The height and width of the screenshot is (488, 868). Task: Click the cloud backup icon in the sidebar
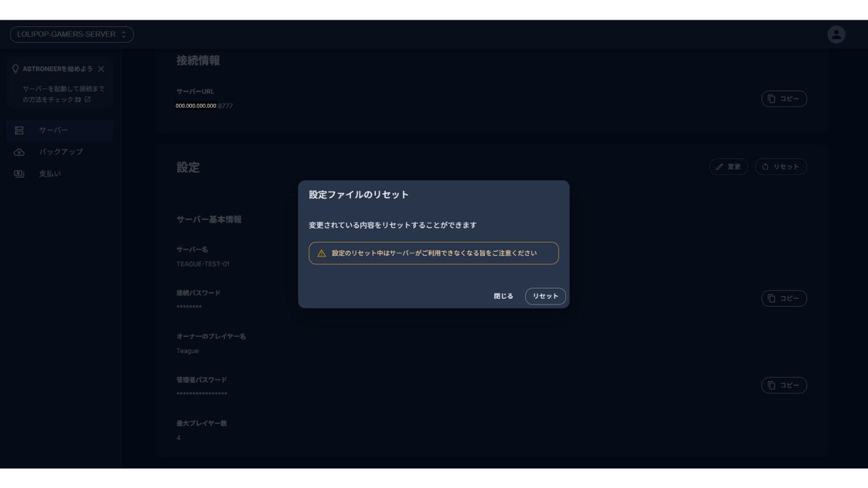tap(19, 152)
